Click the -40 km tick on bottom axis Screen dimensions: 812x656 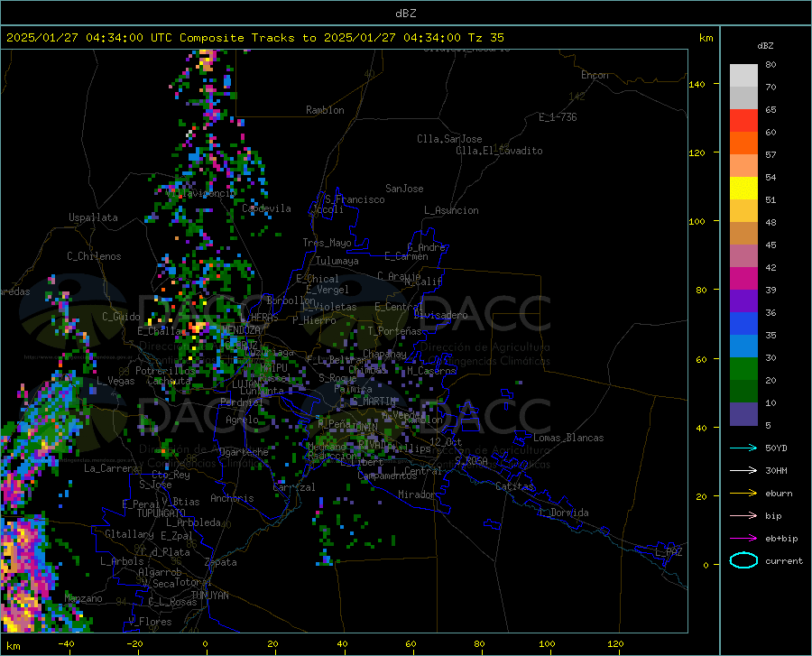tap(66, 643)
